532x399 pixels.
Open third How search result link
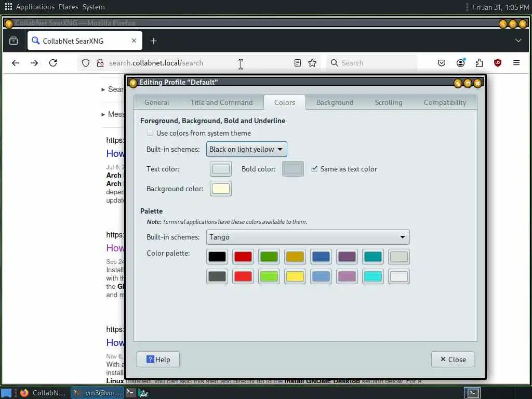pos(115,343)
